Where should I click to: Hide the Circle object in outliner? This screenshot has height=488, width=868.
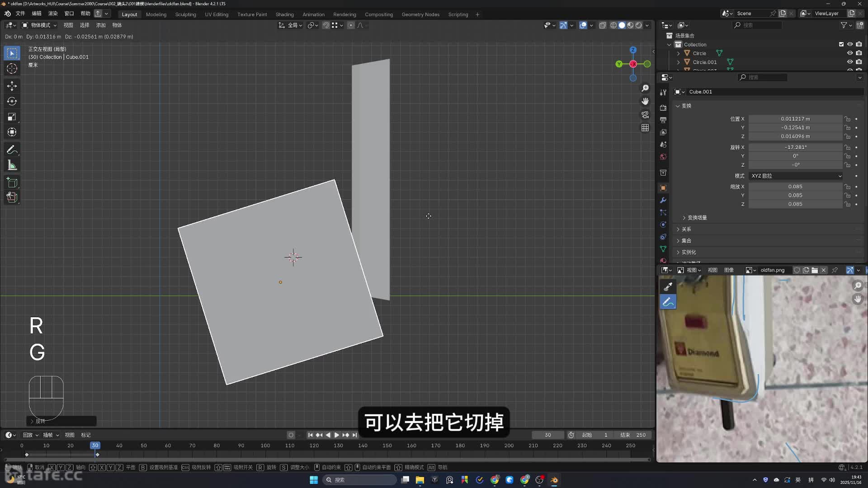pos(850,53)
